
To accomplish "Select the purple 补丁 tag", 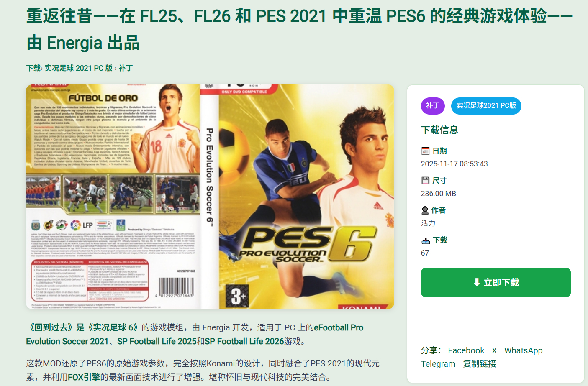I will [432, 106].
